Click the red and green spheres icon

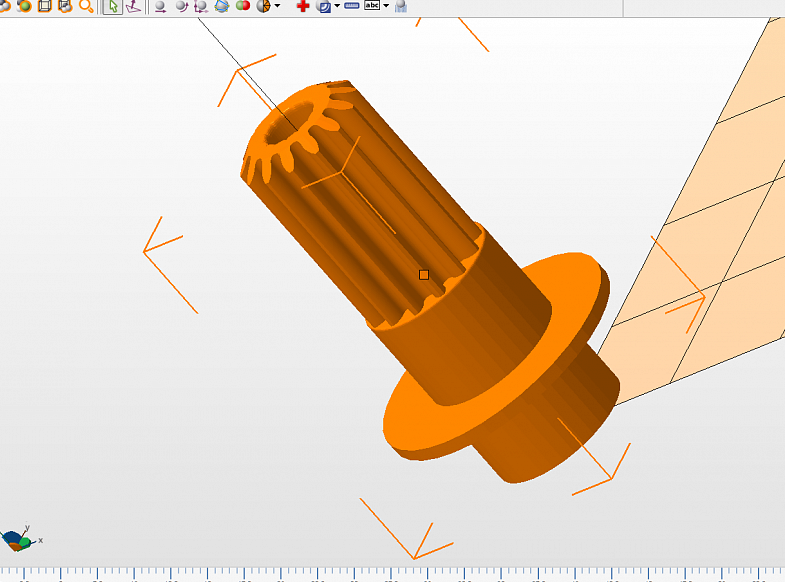point(242,6)
